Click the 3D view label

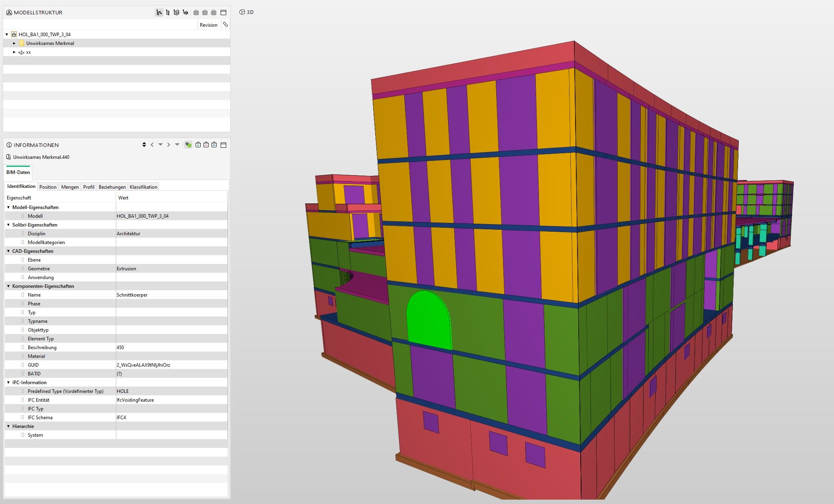click(x=250, y=12)
